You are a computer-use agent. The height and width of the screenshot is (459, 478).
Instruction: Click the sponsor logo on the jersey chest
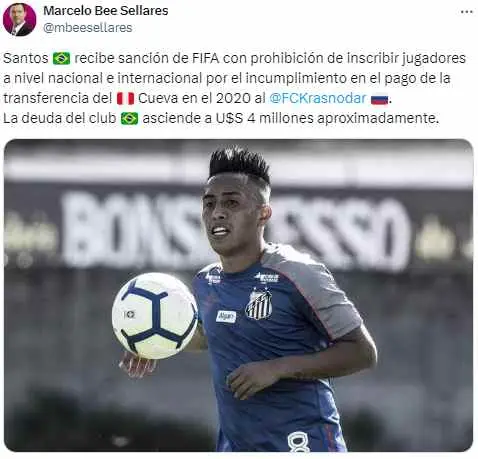point(226,316)
